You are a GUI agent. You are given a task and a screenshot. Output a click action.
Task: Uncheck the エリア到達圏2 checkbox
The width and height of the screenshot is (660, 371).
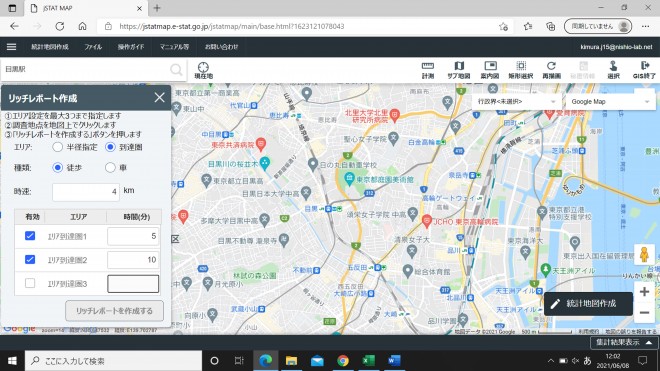click(30, 259)
